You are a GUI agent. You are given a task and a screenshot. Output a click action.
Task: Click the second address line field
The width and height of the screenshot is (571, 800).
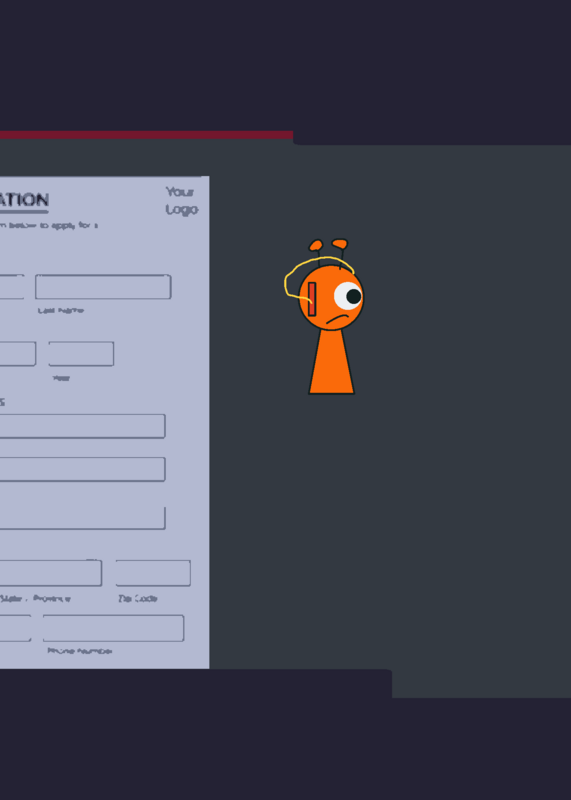82,469
